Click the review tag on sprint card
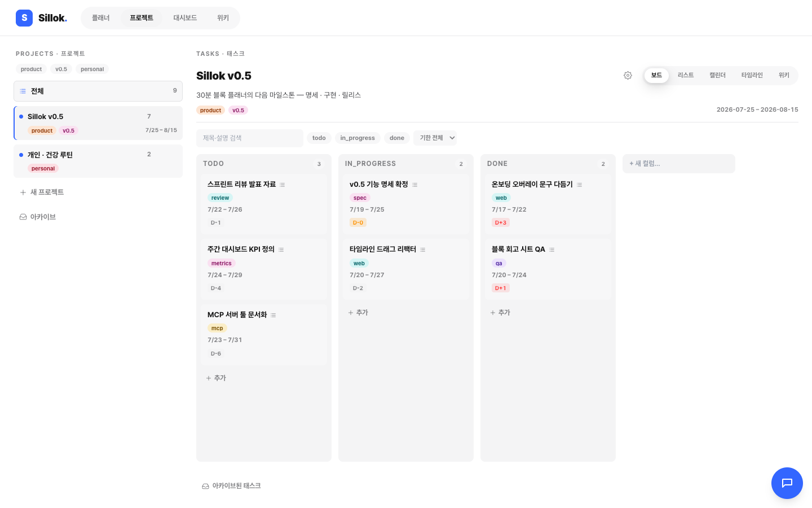Image resolution: width=812 pixels, height=508 pixels. tap(220, 198)
